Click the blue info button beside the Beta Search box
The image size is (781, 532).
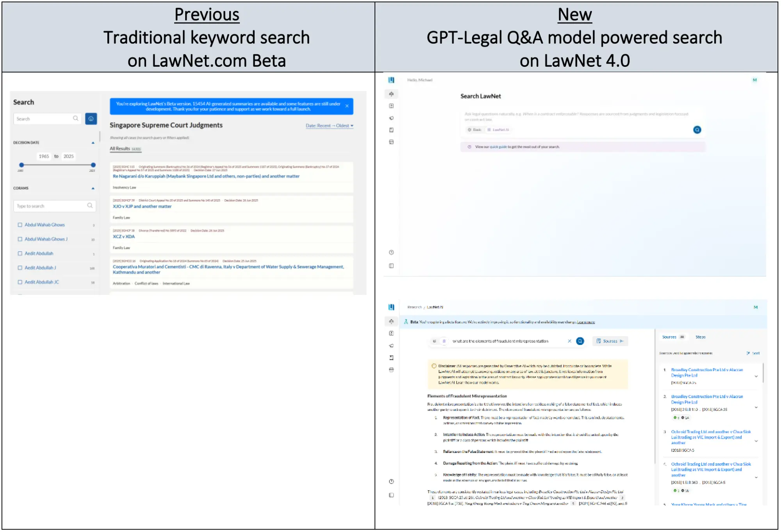click(x=91, y=119)
